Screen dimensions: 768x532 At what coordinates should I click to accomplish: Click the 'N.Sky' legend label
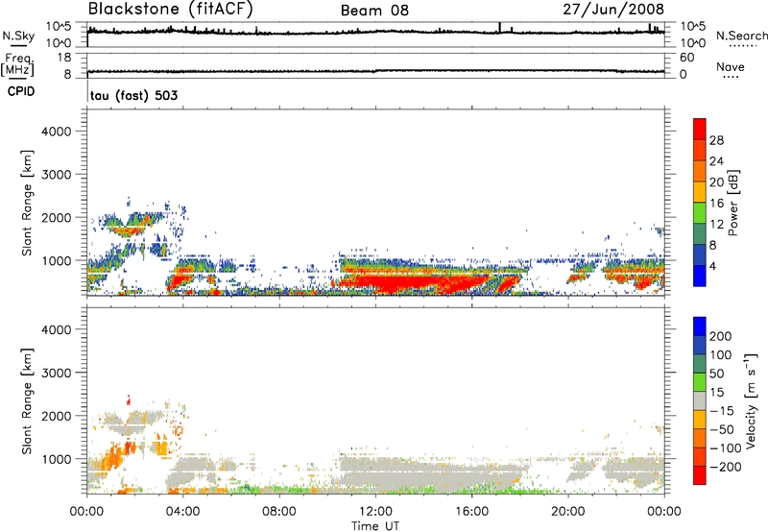pyautogui.click(x=18, y=36)
